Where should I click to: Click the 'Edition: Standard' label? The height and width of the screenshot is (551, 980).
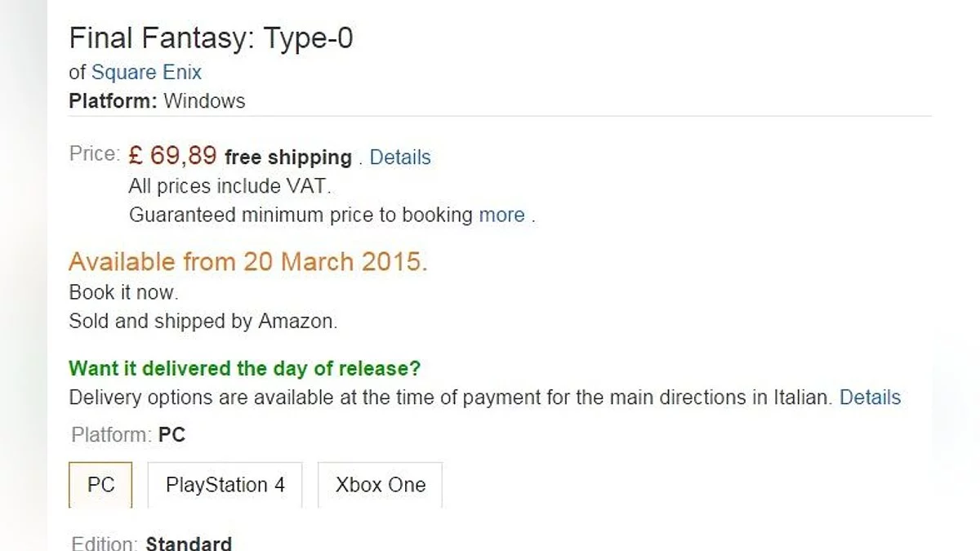tap(152, 543)
